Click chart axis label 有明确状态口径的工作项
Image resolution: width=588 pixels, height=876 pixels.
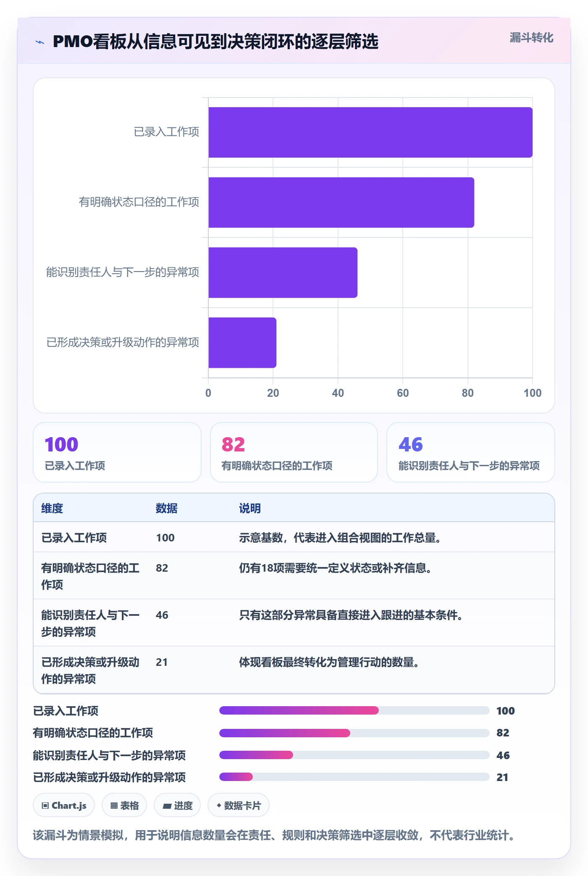coord(139,202)
